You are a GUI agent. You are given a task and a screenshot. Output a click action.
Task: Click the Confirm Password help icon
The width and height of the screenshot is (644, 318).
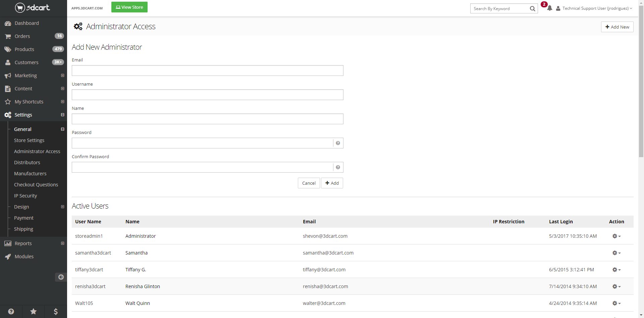338,167
